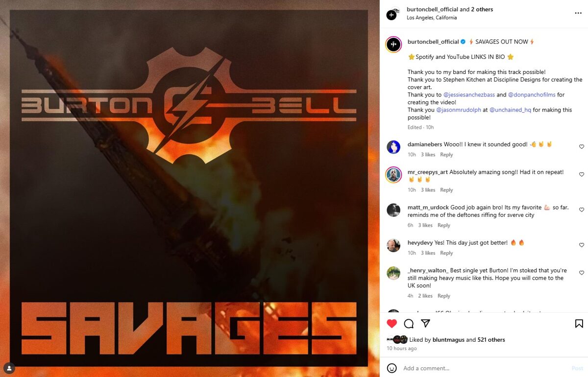Like damianebers' comment with the heart
The height and width of the screenshot is (377, 588).
point(582,146)
